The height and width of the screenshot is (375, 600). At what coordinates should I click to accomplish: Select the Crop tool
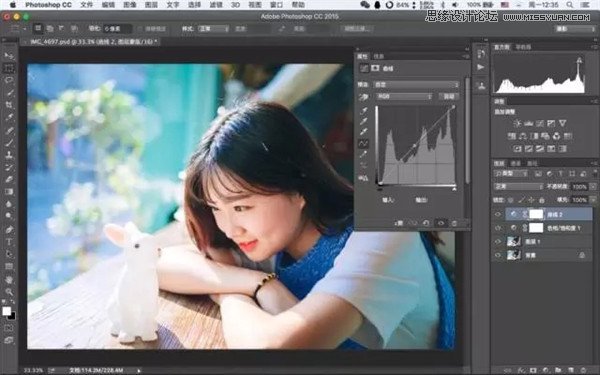click(8, 105)
